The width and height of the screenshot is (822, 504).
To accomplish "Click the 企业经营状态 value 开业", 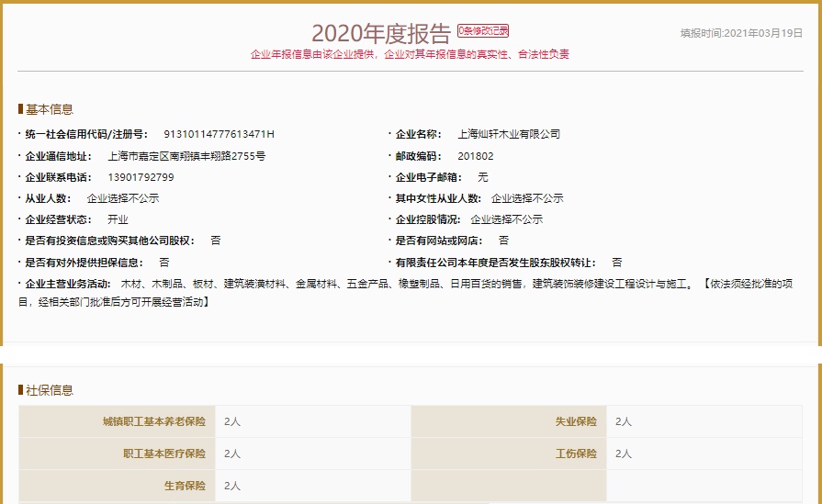I will tap(118, 219).
